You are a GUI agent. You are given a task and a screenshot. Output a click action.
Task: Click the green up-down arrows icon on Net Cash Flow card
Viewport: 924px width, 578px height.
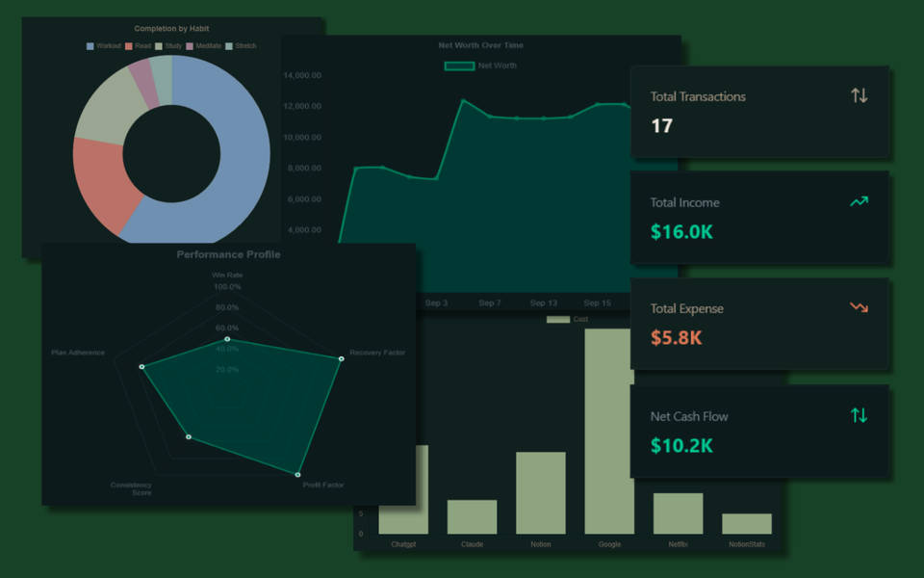pos(860,415)
